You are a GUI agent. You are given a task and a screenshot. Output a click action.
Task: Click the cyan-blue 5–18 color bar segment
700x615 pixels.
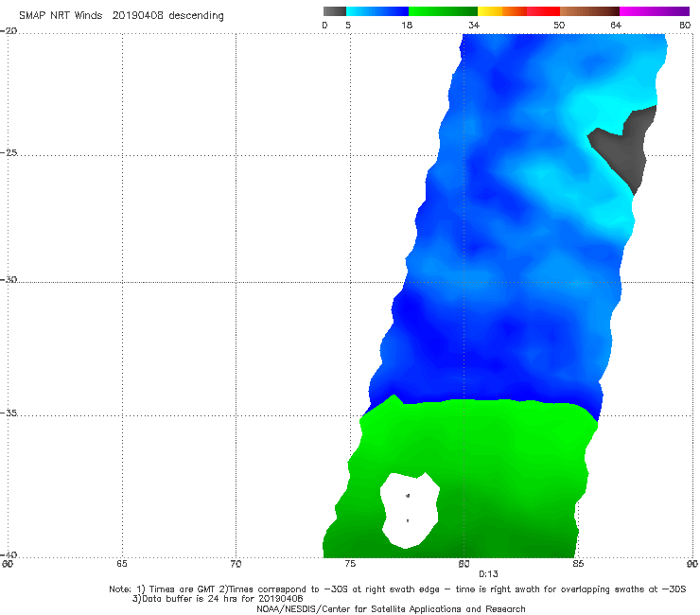[377, 11]
